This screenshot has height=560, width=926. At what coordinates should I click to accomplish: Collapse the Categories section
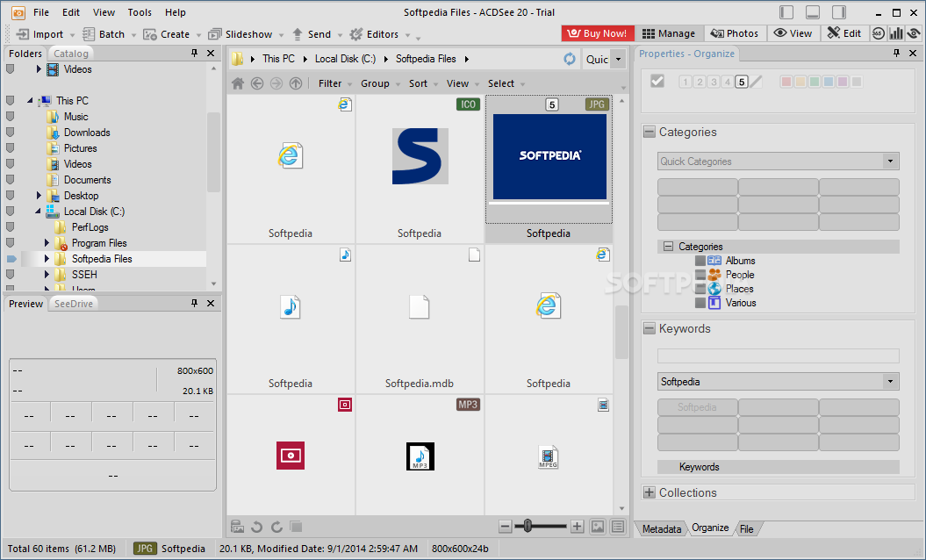pos(649,132)
